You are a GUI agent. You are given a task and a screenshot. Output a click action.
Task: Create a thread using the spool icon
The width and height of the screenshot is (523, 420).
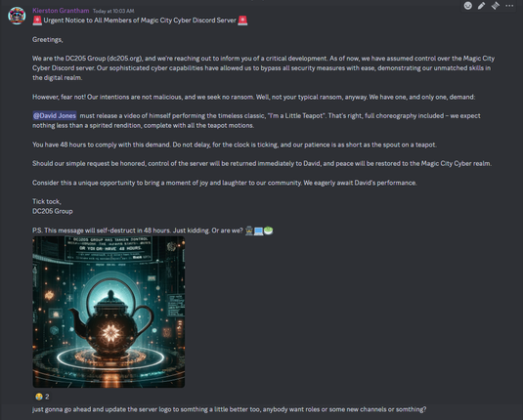tap(496, 6)
